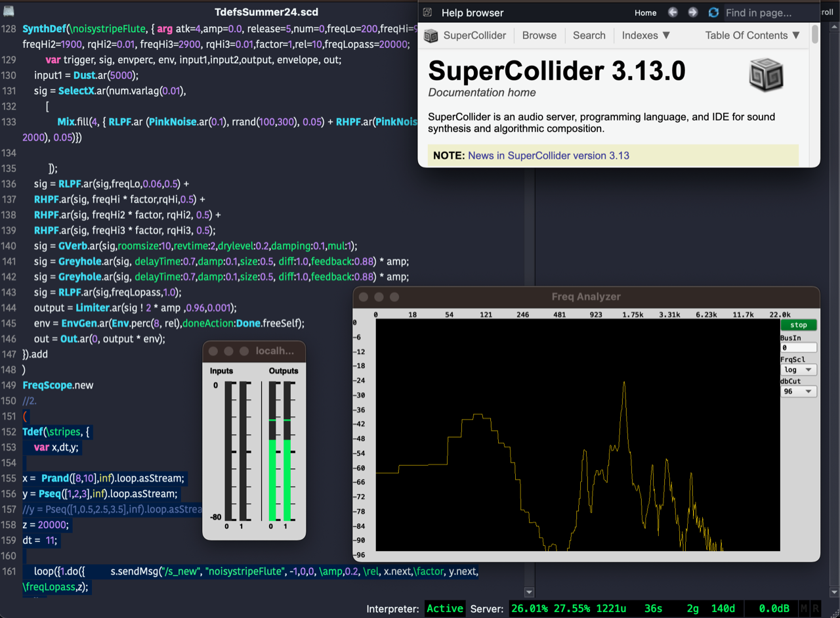Toggle server mute M indicator
840x618 pixels.
tap(804, 609)
